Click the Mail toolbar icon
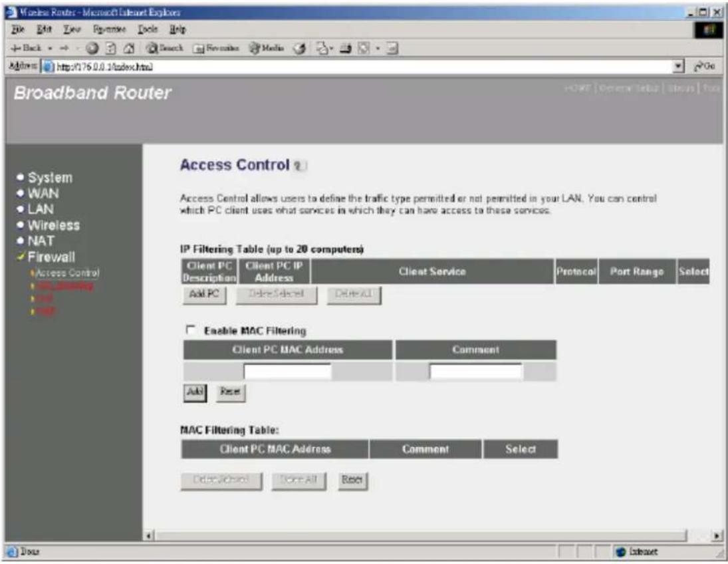 322,48
